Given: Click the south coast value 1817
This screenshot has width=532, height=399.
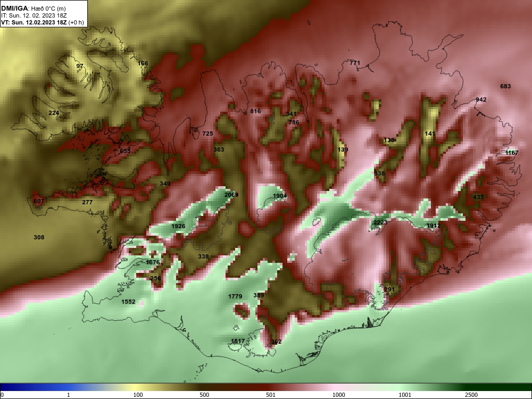Looking at the screenshot, I should pos(238,341).
